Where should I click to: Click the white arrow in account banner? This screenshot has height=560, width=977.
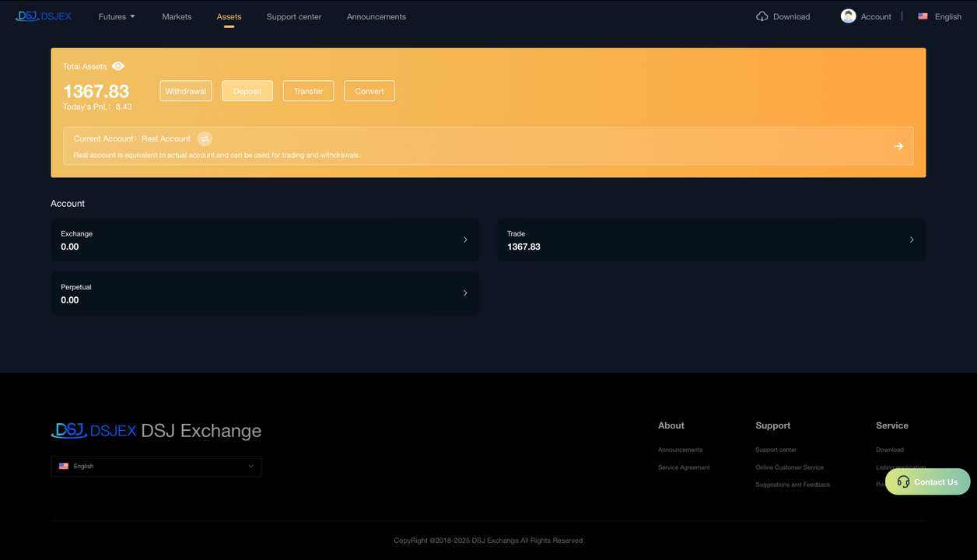tap(898, 146)
